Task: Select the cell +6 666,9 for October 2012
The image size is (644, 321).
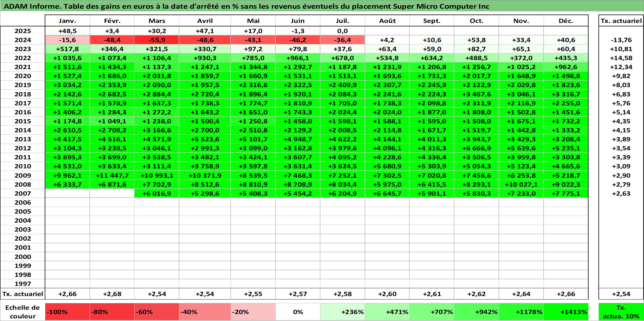Action: tap(477, 148)
